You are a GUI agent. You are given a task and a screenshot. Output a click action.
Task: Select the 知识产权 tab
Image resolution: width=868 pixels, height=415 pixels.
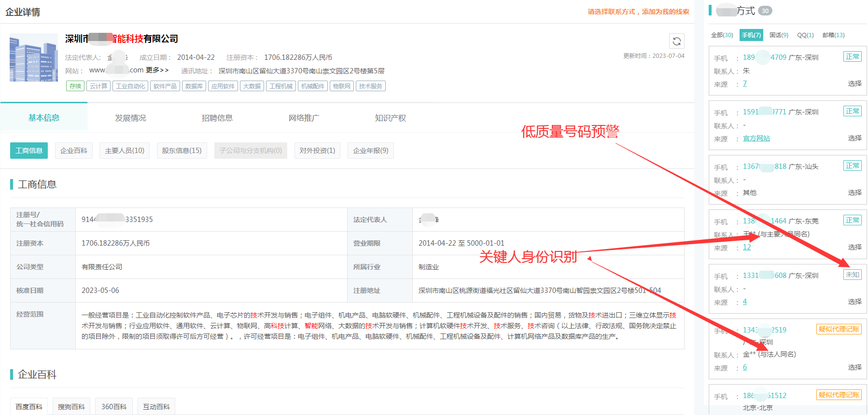[x=390, y=118]
